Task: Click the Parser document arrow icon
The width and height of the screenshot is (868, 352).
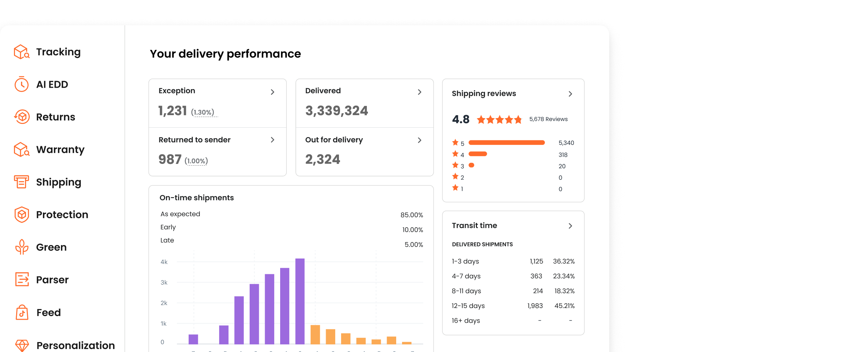Action: (22, 279)
